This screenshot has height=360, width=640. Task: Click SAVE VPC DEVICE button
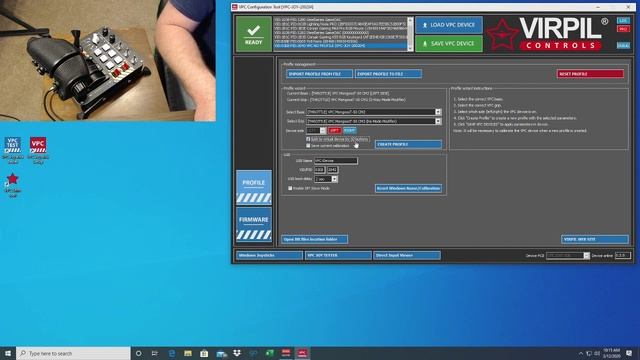(449, 43)
